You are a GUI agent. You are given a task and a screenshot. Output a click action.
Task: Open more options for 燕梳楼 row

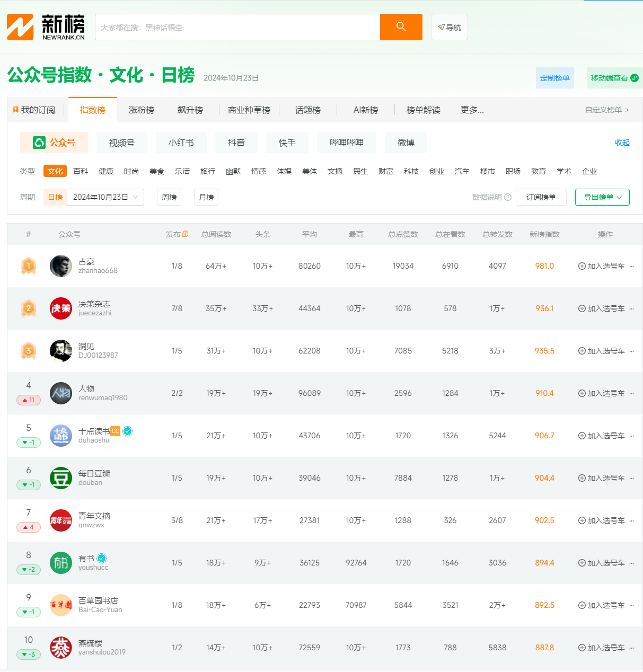[x=631, y=648]
